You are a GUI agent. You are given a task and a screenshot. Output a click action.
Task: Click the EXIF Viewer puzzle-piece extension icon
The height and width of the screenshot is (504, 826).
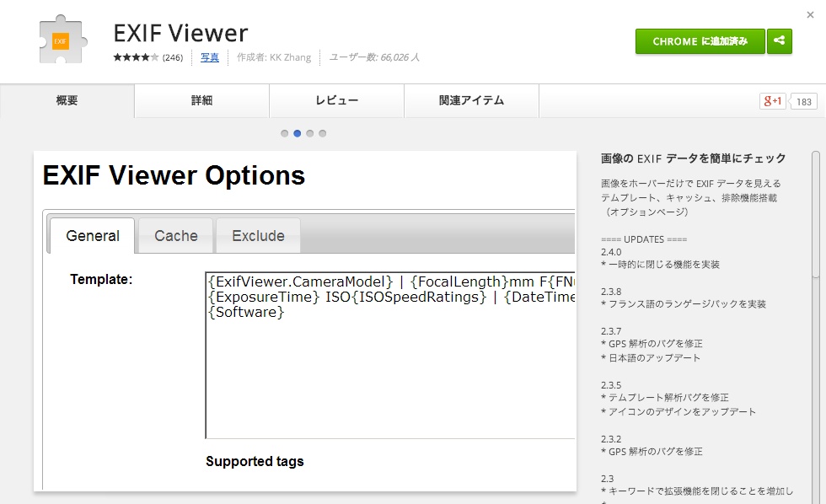62,40
